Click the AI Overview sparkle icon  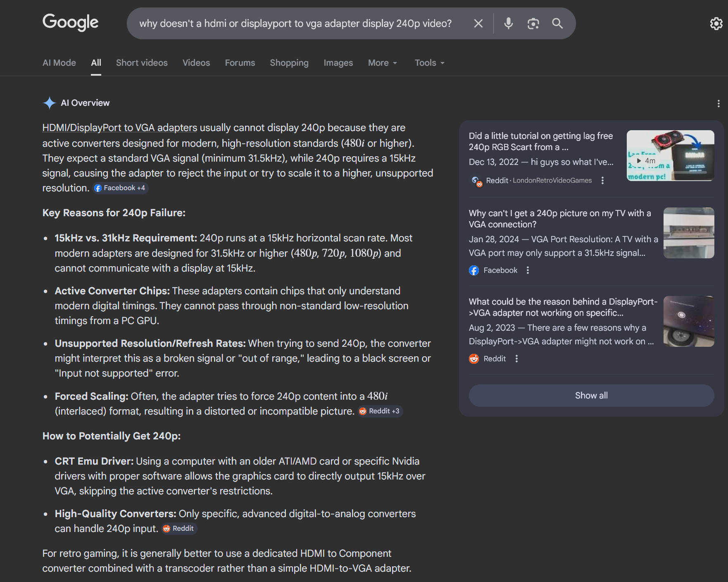coord(50,103)
